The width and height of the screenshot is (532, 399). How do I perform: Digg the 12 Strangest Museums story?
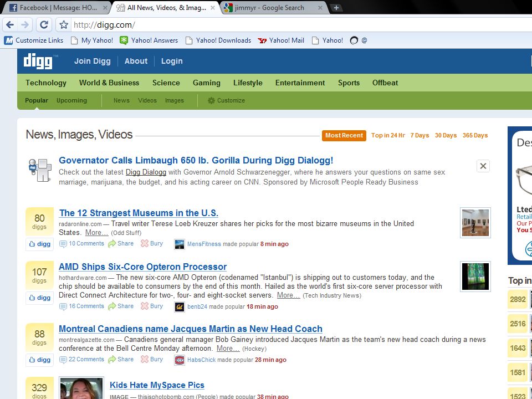point(40,244)
